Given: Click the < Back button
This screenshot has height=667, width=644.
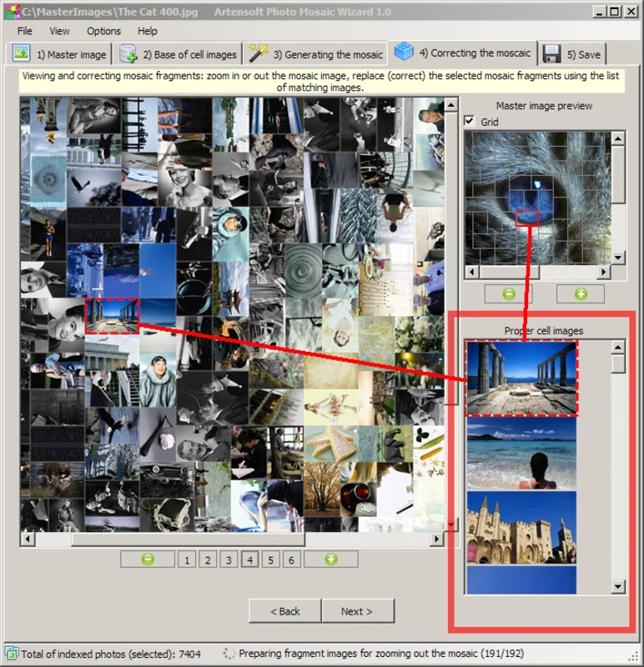Looking at the screenshot, I should (285, 611).
